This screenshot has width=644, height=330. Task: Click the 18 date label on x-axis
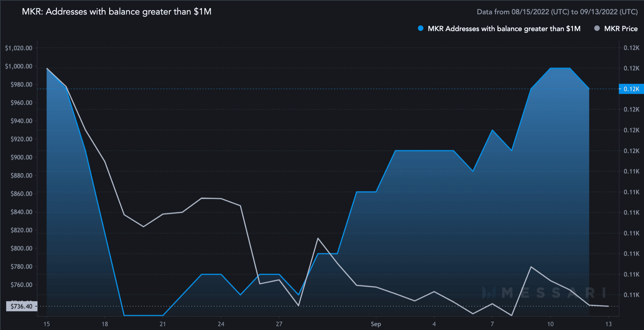click(105, 324)
